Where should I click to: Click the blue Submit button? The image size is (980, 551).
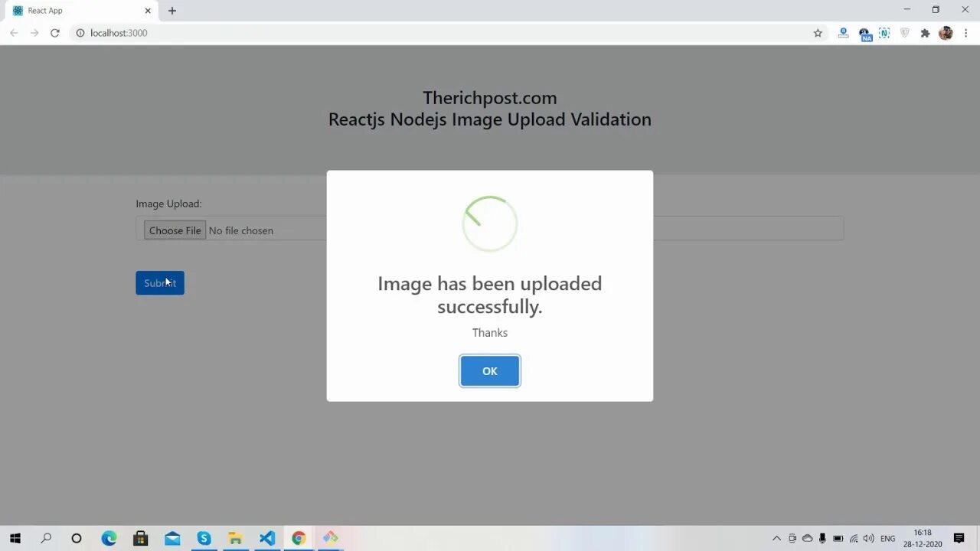160,283
